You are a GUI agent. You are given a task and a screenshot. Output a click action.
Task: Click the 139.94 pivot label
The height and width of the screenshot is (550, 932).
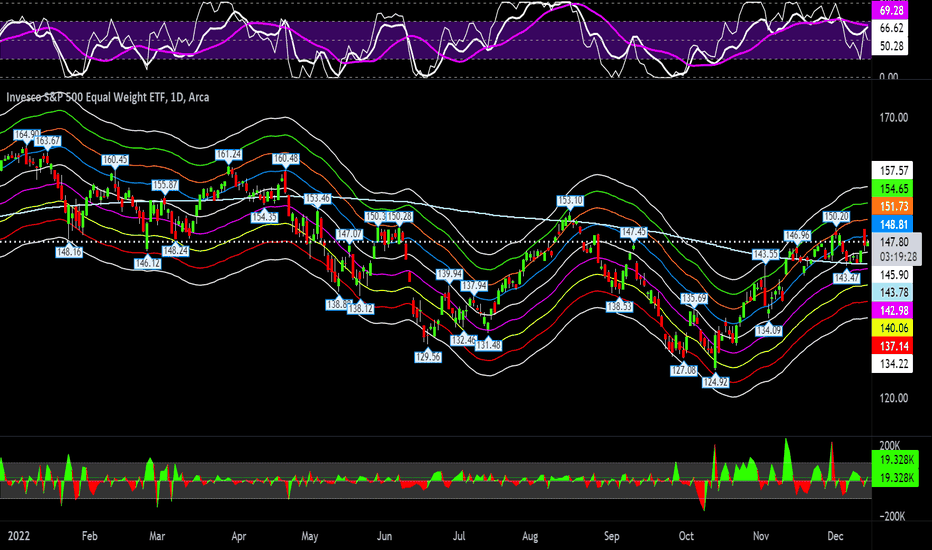point(449,274)
